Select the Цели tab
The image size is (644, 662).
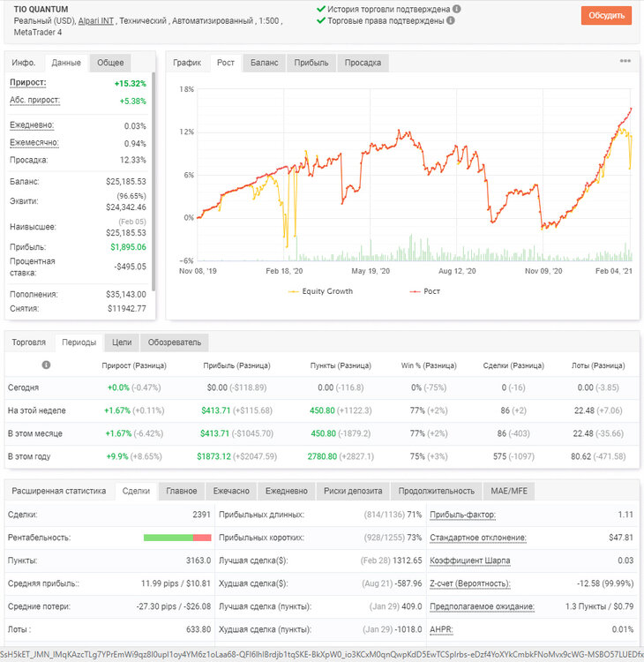pos(122,342)
